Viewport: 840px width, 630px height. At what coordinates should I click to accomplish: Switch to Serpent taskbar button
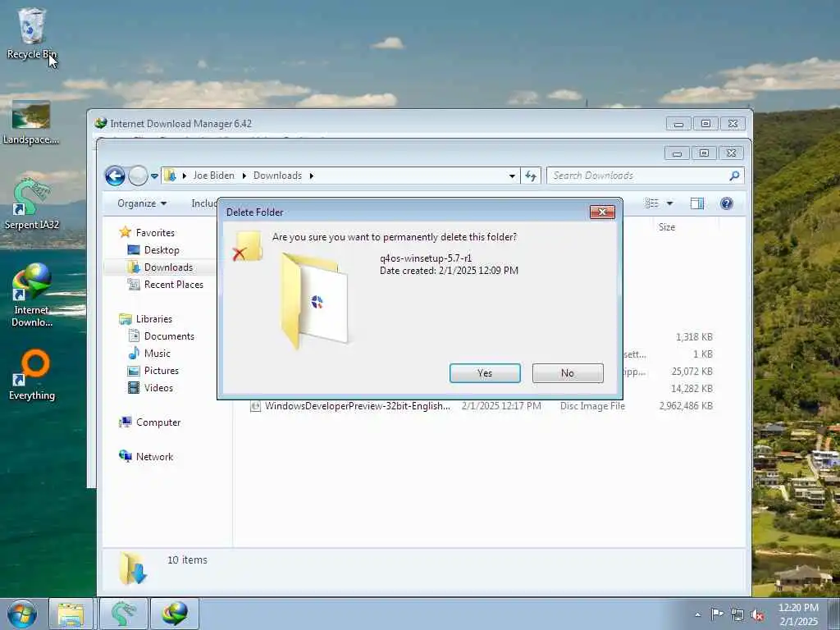(x=124, y=614)
